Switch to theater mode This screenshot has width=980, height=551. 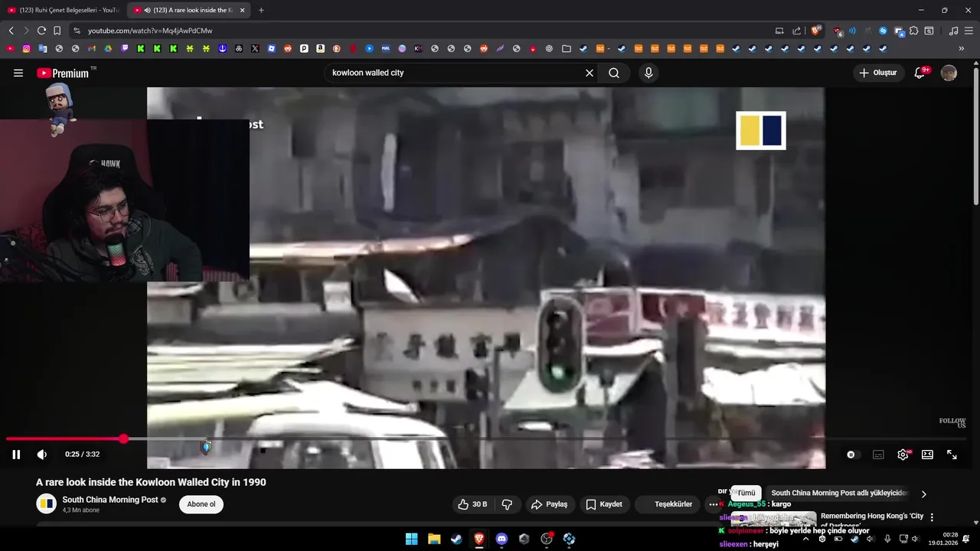click(927, 455)
